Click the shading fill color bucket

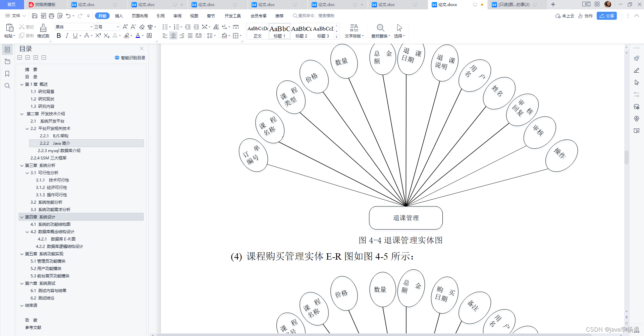click(x=224, y=36)
